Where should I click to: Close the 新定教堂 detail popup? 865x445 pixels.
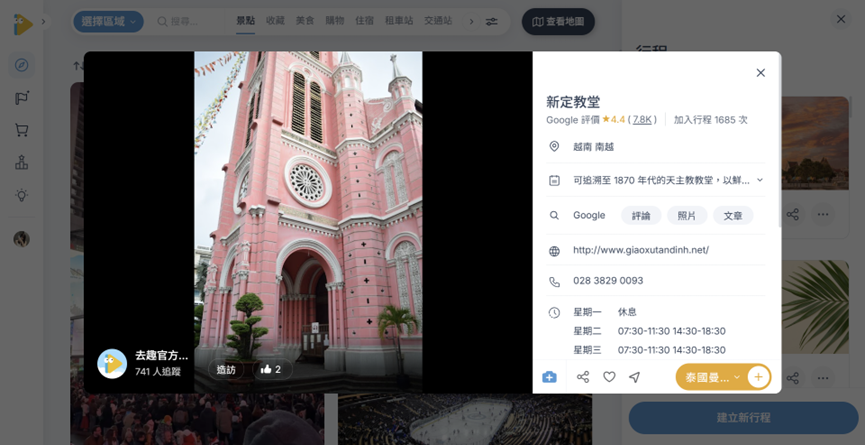tap(761, 73)
